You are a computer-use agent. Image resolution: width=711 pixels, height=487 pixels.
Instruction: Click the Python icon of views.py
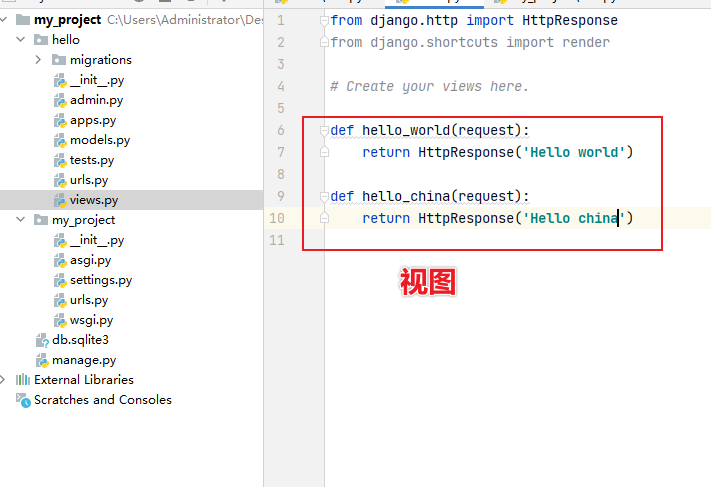[x=60, y=200]
